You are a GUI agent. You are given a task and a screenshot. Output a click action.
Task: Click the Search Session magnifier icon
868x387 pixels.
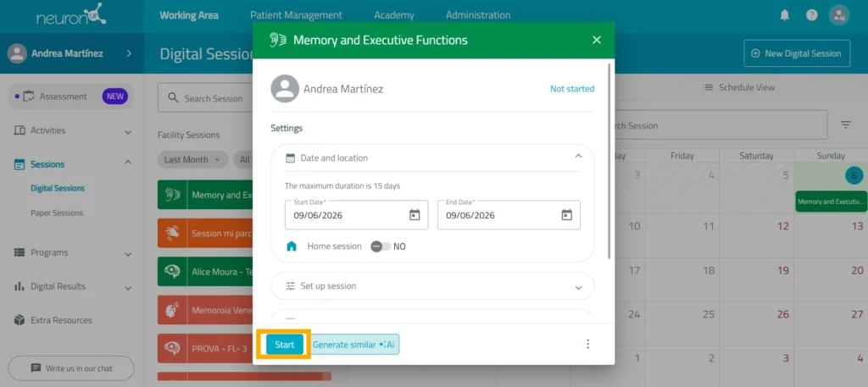[x=173, y=98]
